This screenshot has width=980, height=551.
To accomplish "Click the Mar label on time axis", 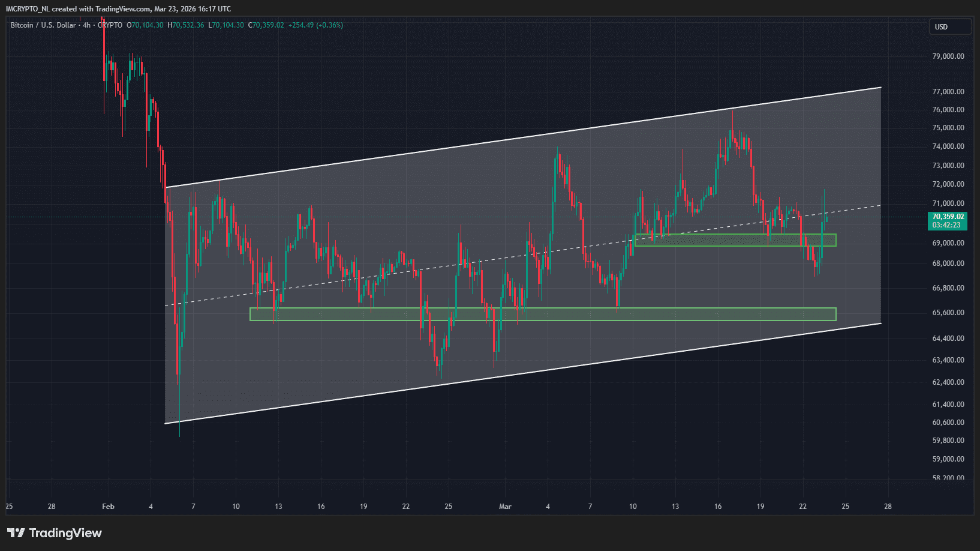I will pos(505,507).
